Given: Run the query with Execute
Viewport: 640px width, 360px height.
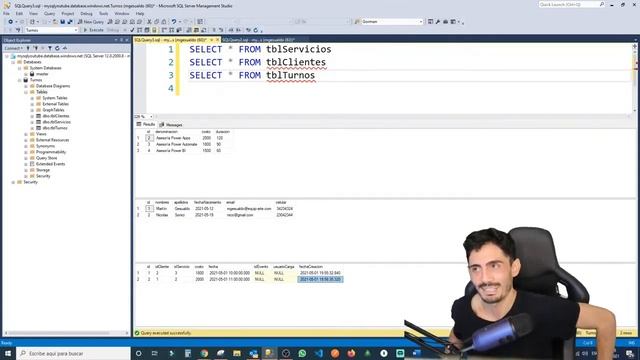Looking at the screenshot, I should point(93,30).
